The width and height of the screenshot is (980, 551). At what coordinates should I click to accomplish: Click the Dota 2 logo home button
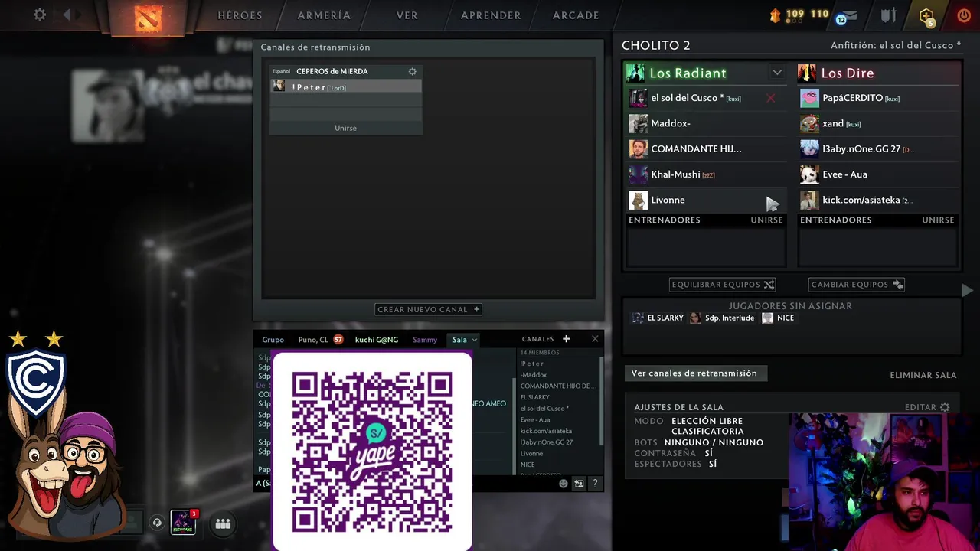pyautogui.click(x=148, y=17)
